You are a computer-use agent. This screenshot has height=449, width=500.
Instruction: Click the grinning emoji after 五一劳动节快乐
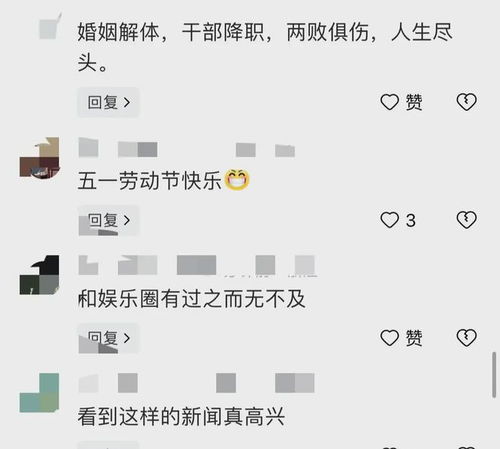[x=237, y=180]
